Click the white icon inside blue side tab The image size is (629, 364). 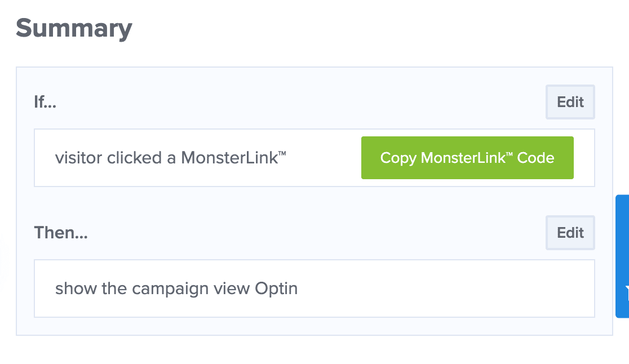coord(627,292)
